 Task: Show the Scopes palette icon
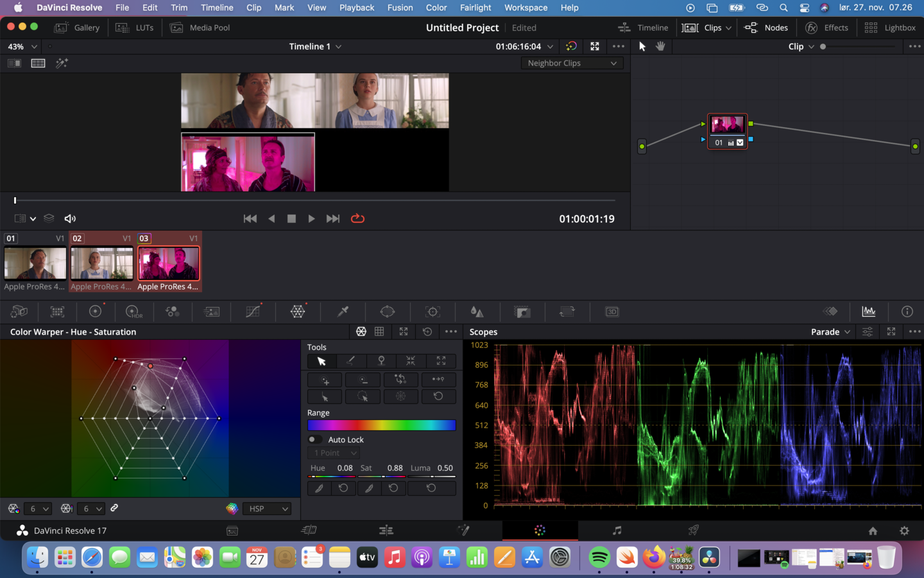869,311
